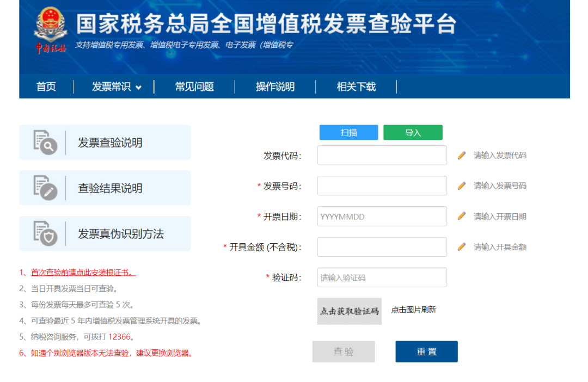Click the green 导入 button
Screen dimensions: 588x382
pyautogui.click(x=413, y=132)
